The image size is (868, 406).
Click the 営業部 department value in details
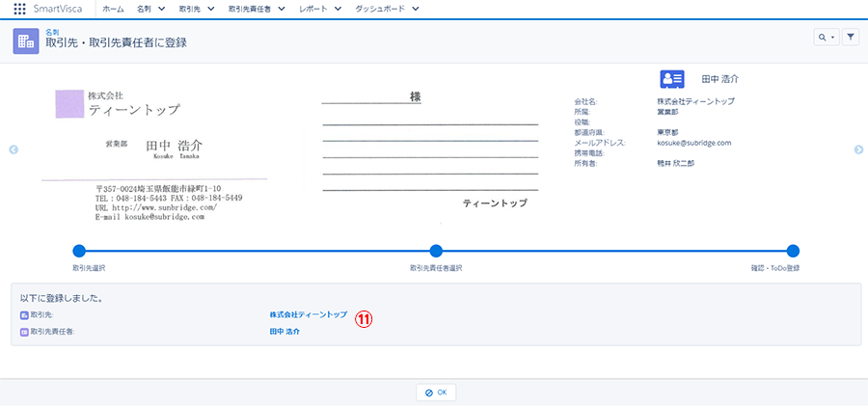pyautogui.click(x=667, y=112)
